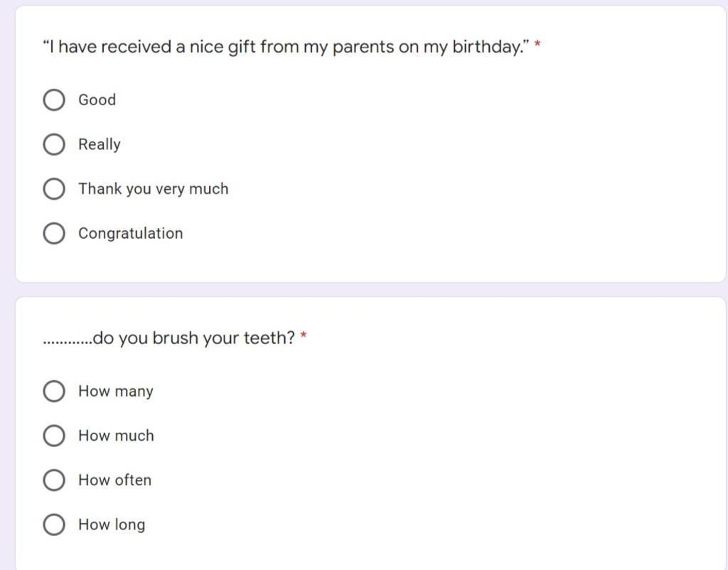Select the "How often" radio button
Image resolution: width=728 pixels, height=570 pixels.
54,480
